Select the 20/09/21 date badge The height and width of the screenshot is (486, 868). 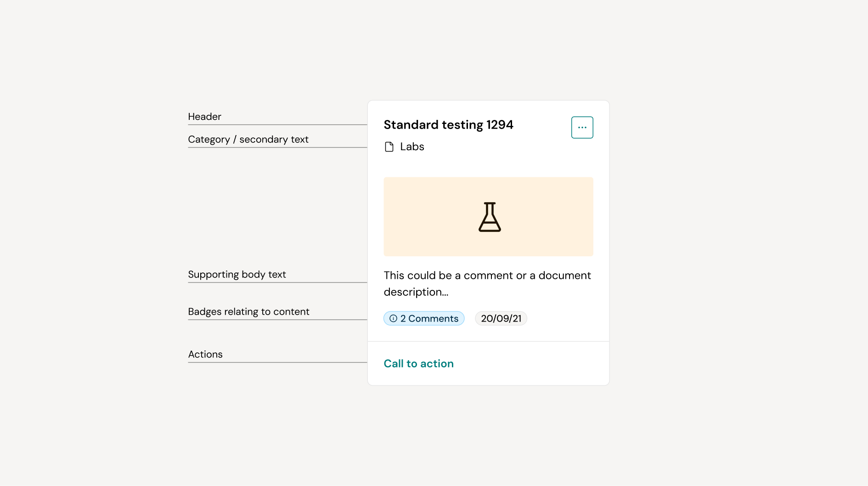coord(501,318)
